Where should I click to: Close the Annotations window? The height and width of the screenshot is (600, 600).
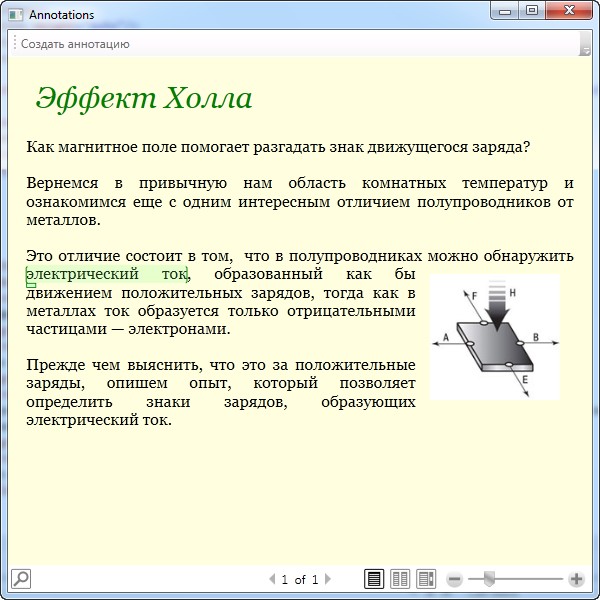(x=569, y=10)
